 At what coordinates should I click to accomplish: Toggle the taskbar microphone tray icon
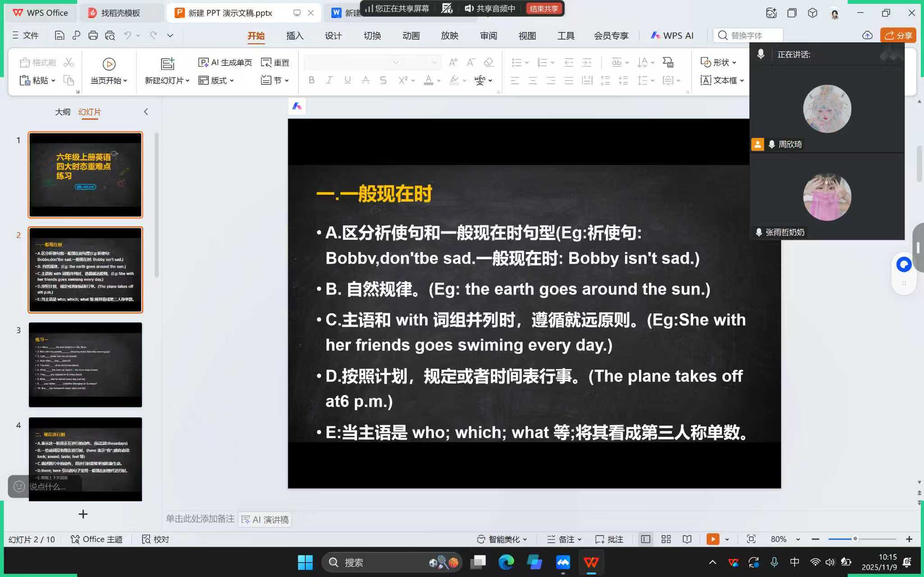click(x=774, y=562)
